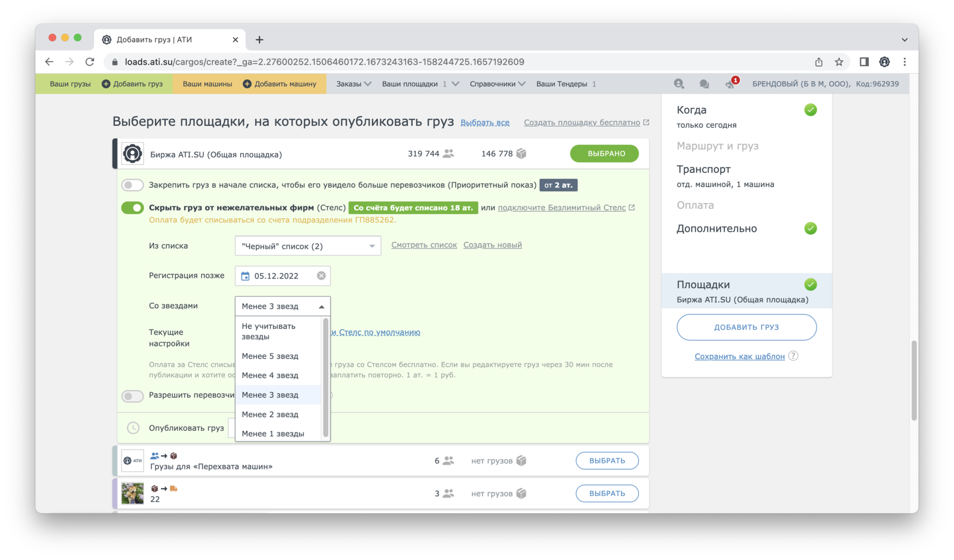954x560 pixels.
Task: Collapse the Со звездами dropdown
Action: point(282,306)
